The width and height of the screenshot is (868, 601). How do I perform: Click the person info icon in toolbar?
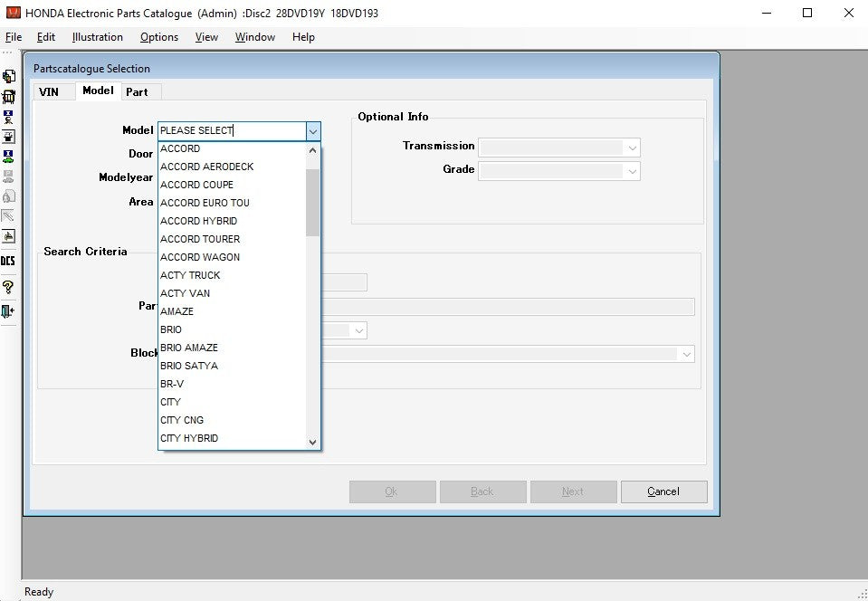pos(8,117)
